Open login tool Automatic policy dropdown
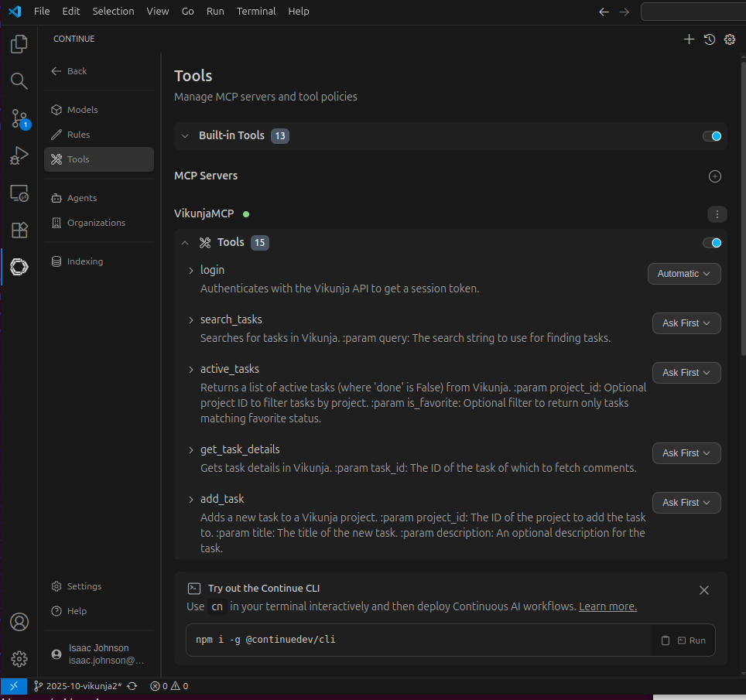Screen dimensions: 746x700 pos(684,274)
